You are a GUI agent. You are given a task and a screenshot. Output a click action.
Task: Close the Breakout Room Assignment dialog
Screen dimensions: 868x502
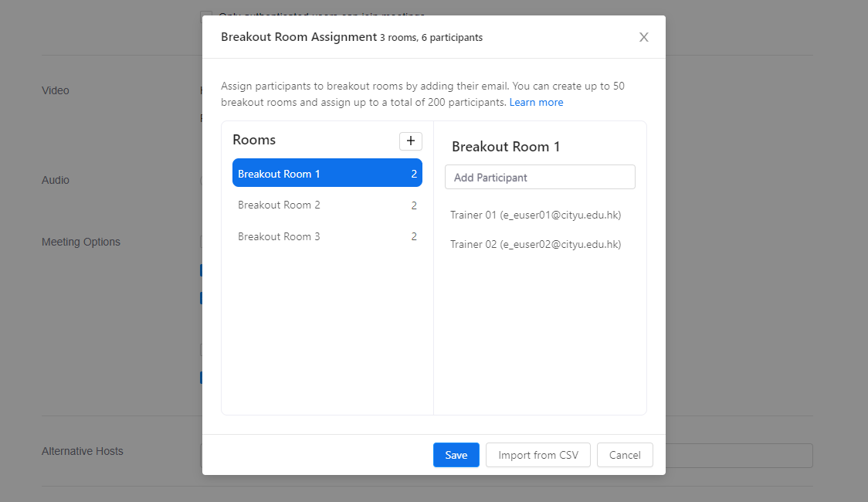pos(643,37)
